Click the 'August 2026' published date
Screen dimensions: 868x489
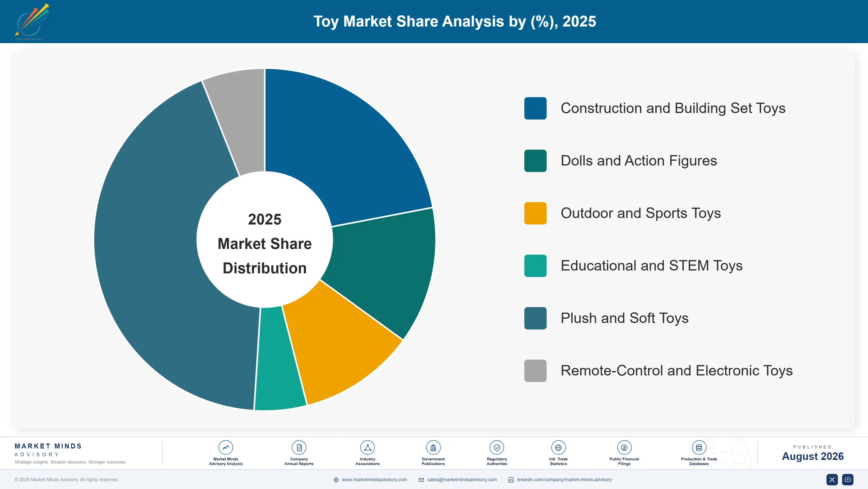[x=813, y=456]
